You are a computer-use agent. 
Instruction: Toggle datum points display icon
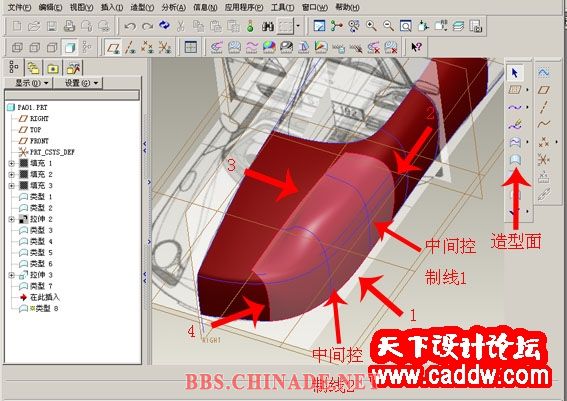point(148,47)
